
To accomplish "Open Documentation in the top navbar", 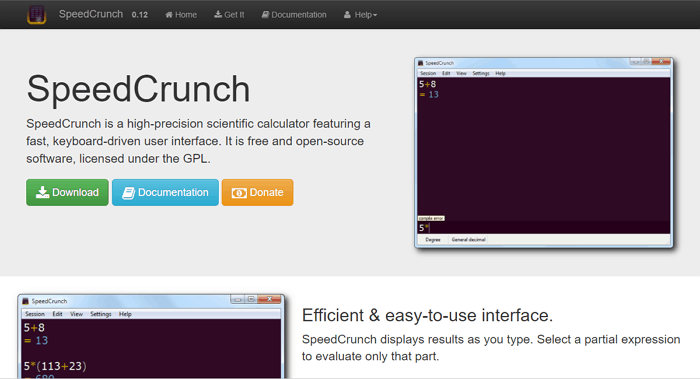I will pyautogui.click(x=294, y=15).
